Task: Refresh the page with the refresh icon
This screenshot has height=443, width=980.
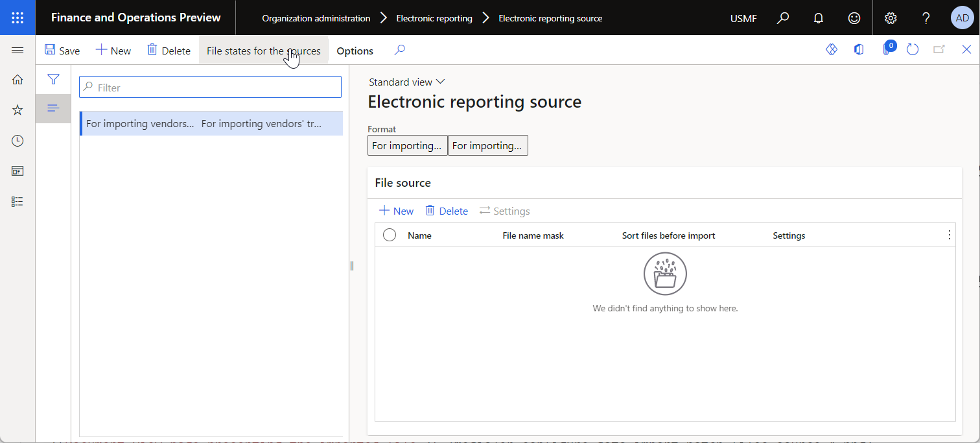Action: pyautogui.click(x=913, y=49)
